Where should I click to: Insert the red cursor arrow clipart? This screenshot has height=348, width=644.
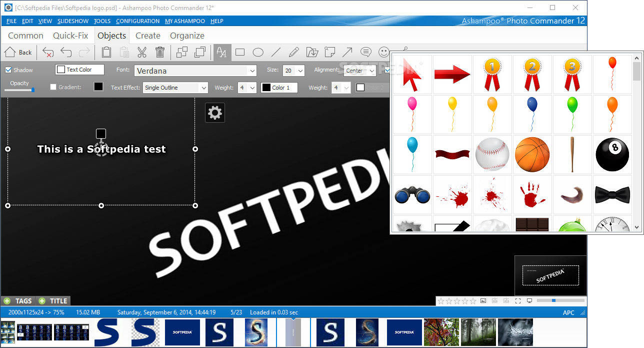[412, 75]
